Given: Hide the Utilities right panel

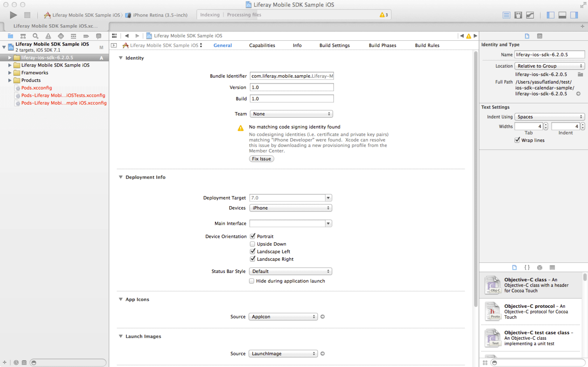Looking at the screenshot, I should click(x=574, y=15).
